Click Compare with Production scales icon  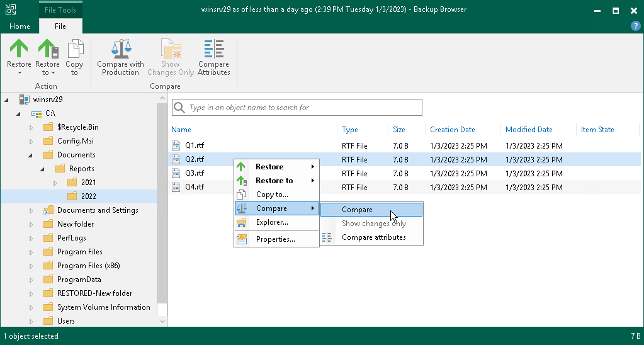[x=121, y=48]
